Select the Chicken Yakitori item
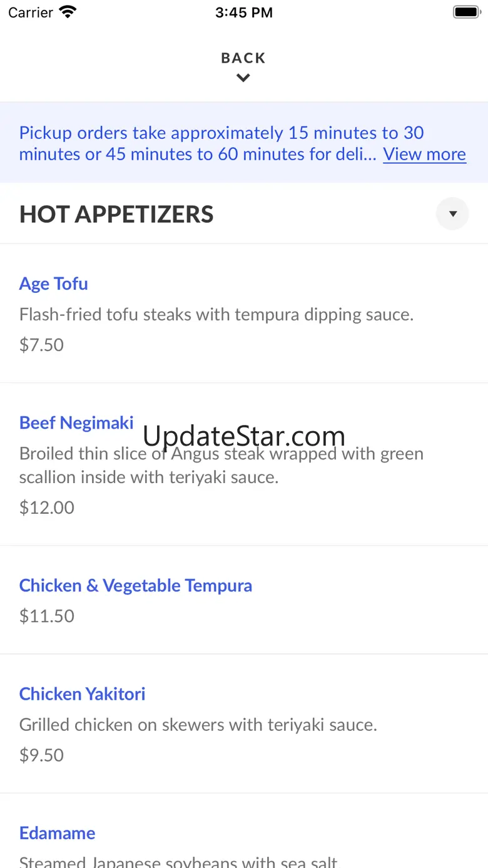488x868 pixels. coord(82,694)
